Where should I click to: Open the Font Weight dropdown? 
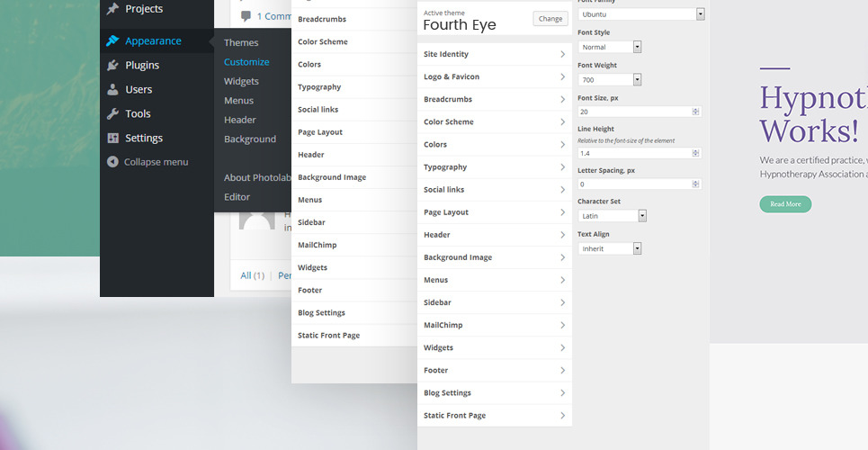637,79
